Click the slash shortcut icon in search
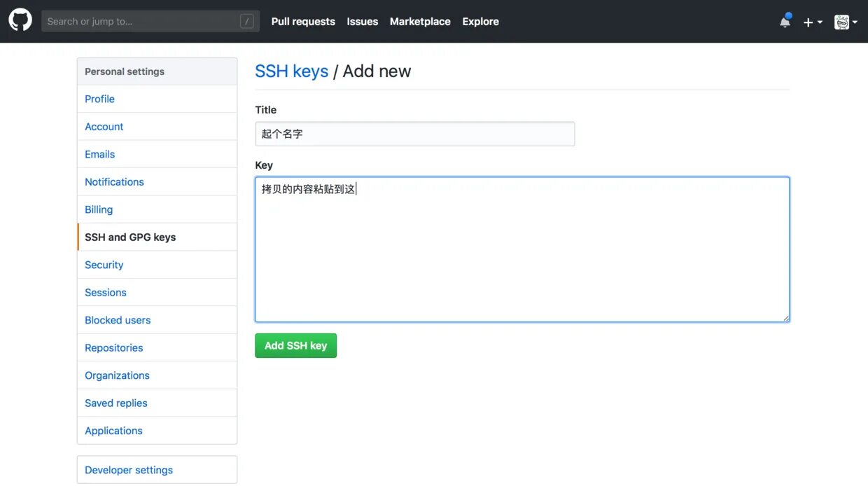This screenshot has width=868, height=486. click(x=246, y=22)
